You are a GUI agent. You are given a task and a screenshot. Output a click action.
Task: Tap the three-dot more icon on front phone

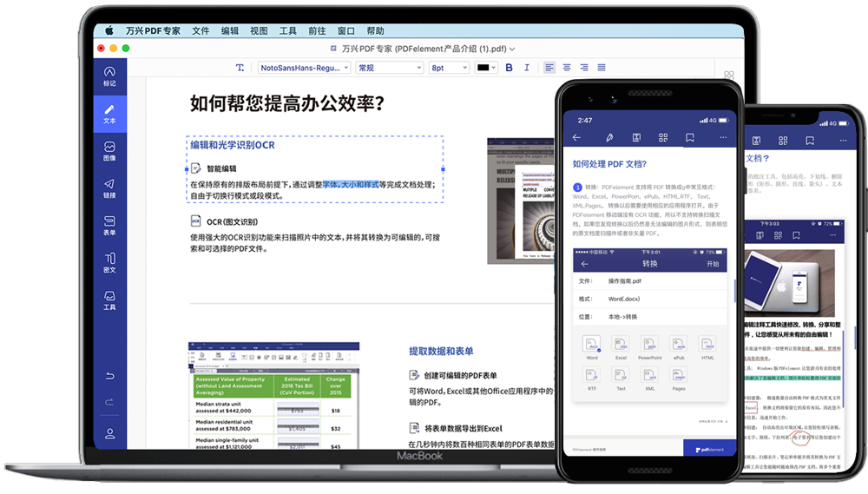[x=723, y=137]
